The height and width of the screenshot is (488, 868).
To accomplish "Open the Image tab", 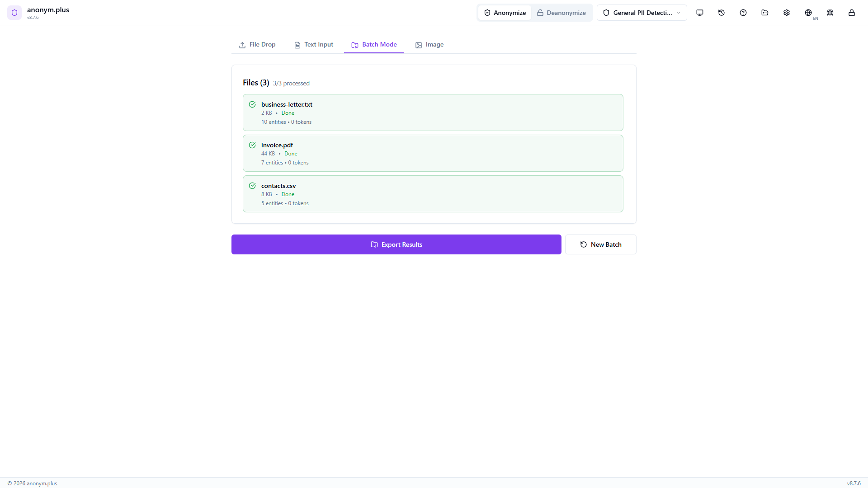I will click(429, 44).
